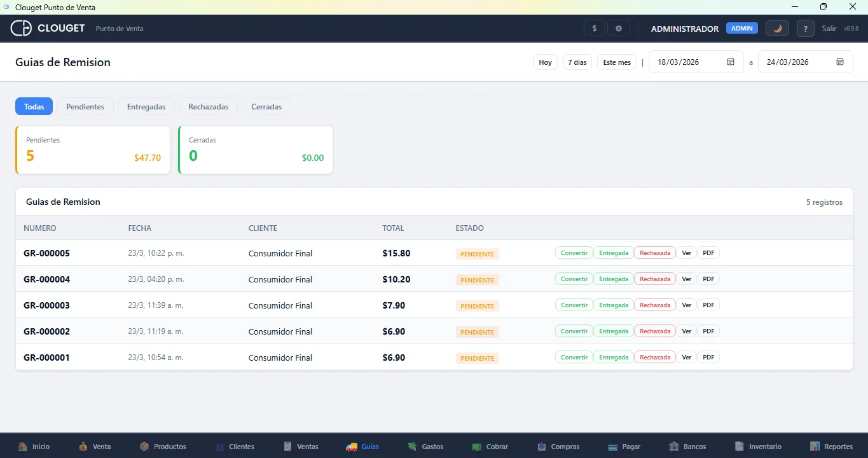
Task: Open the Compras section
Action: click(x=558, y=447)
